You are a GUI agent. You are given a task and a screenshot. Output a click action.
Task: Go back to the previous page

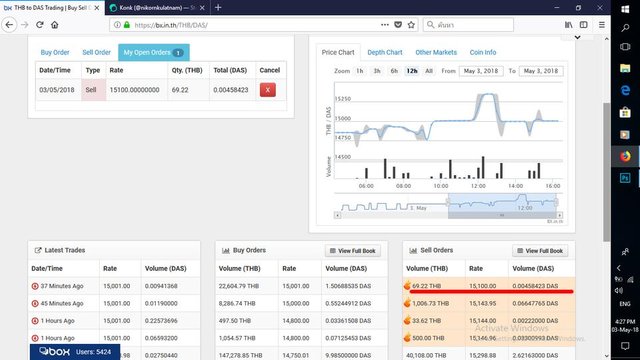(x=9, y=25)
